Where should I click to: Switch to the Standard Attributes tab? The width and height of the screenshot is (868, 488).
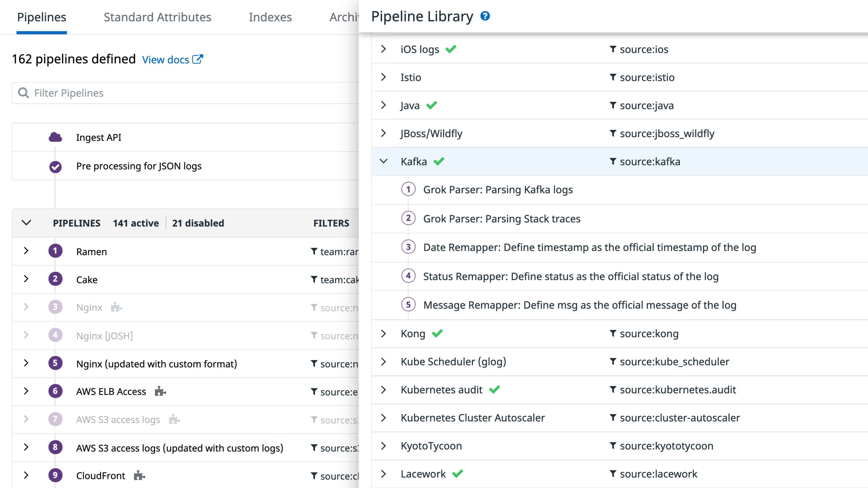click(157, 17)
